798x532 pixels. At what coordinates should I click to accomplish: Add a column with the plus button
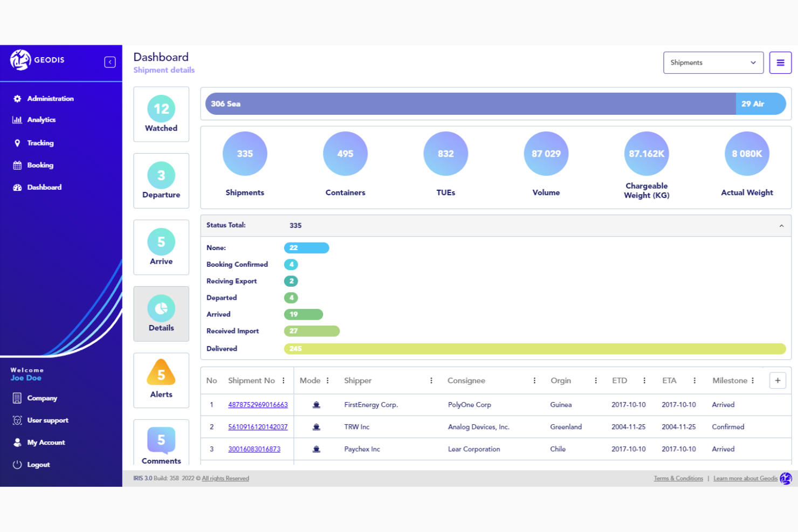coord(778,381)
